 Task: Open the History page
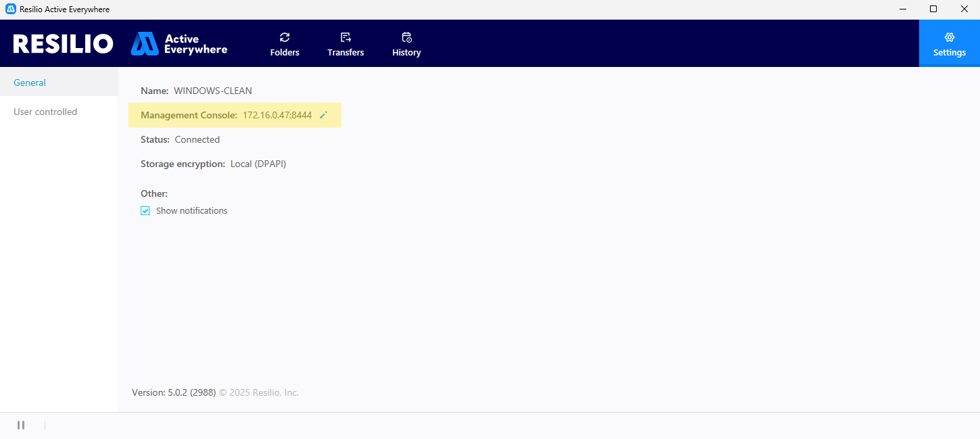pos(406,44)
